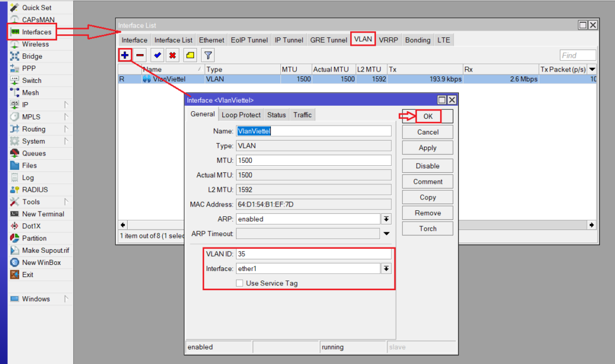Click the red X Disable icon
This screenshot has height=364, width=615.
[x=172, y=55]
